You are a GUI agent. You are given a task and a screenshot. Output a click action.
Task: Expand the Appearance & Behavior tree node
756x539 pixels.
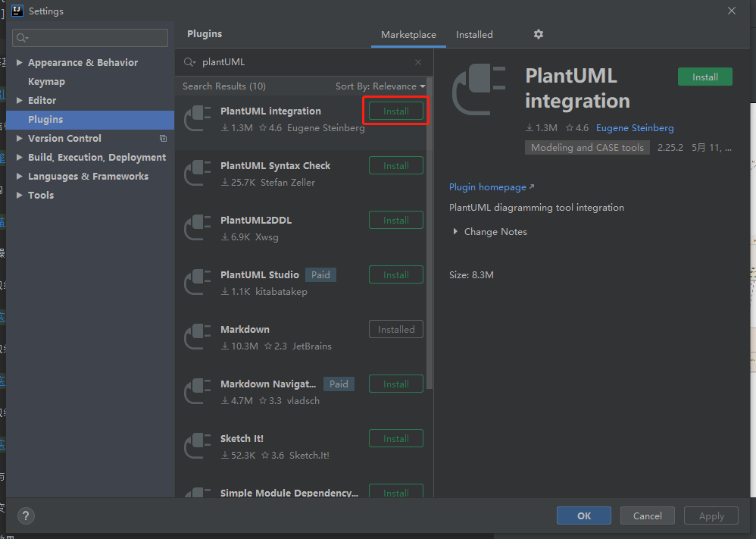(20, 63)
